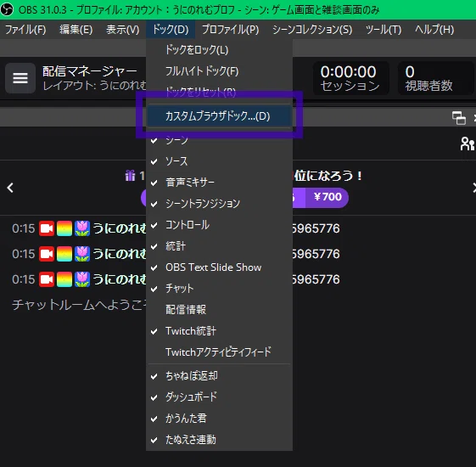Viewport: 476px width, 467px height.
Task: Click the dock float window icon
Action: [x=459, y=118]
